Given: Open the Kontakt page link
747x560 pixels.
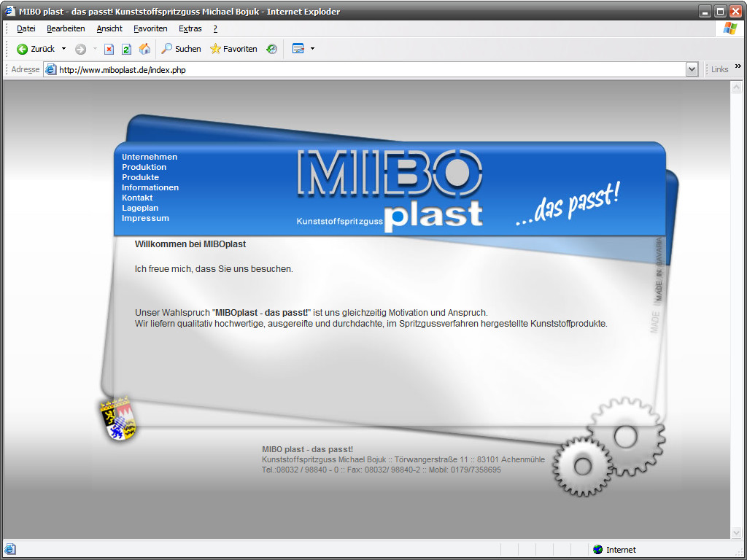Looking at the screenshot, I should pos(136,198).
